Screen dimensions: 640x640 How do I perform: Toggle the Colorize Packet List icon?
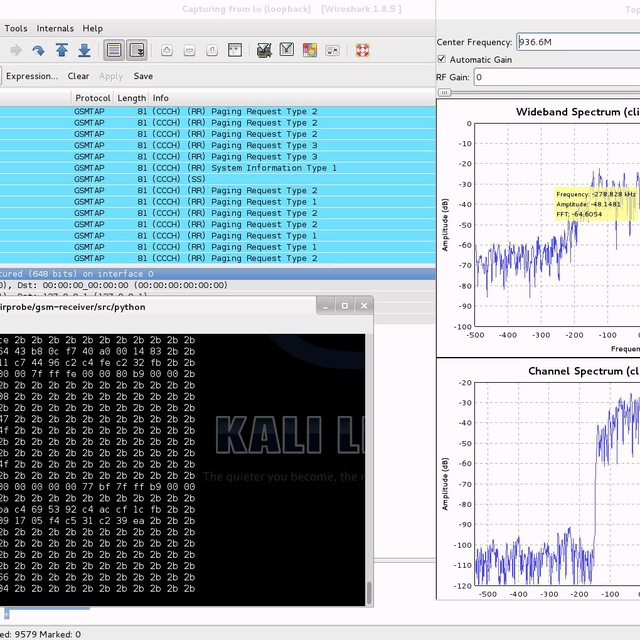(113, 51)
